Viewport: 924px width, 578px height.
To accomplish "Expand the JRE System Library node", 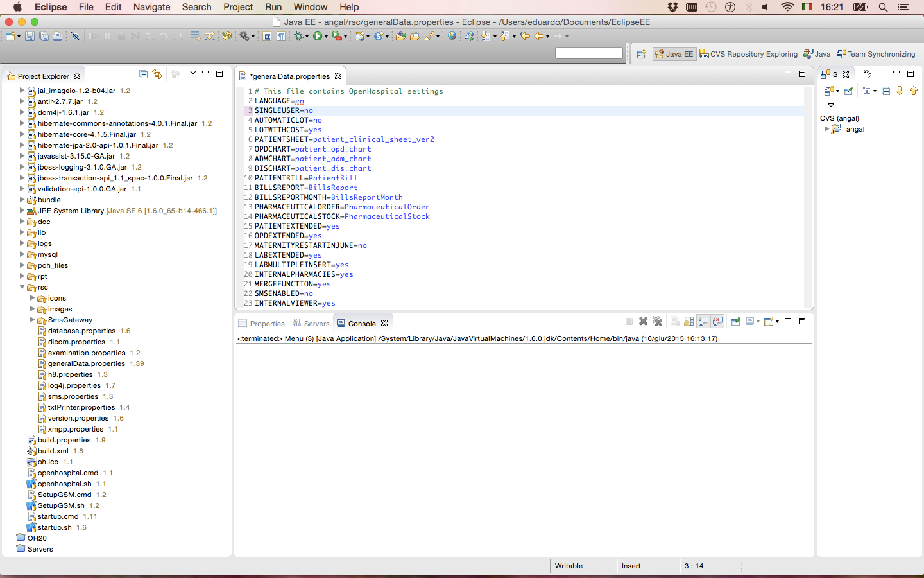I will pyautogui.click(x=22, y=211).
